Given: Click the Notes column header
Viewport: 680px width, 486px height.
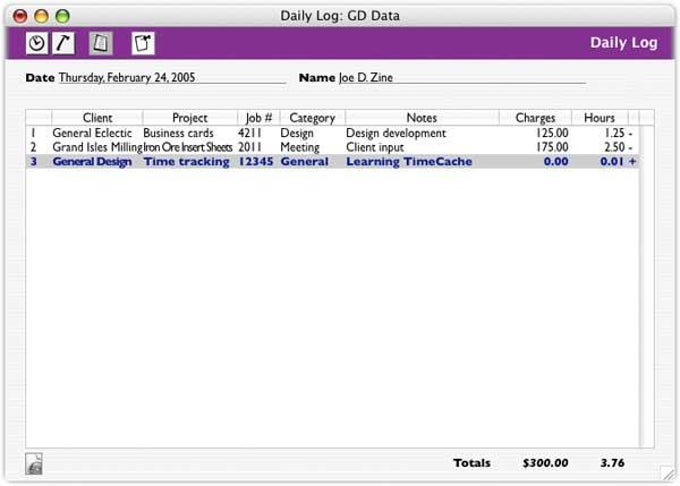Looking at the screenshot, I should [422, 118].
